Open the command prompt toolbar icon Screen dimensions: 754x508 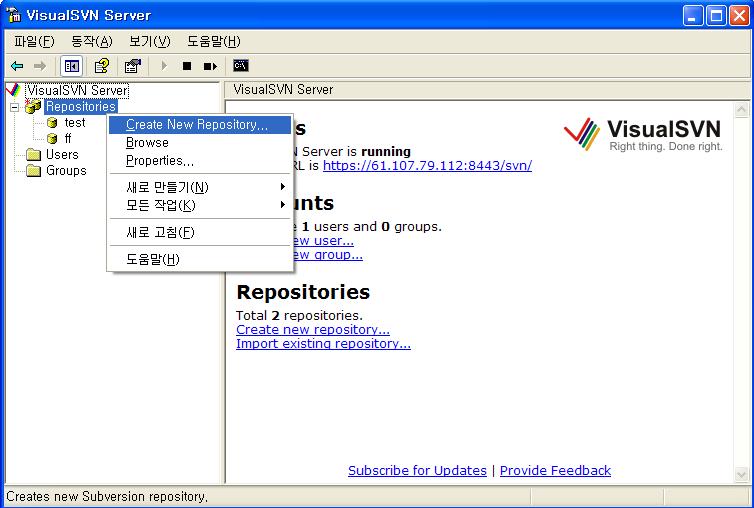240,65
